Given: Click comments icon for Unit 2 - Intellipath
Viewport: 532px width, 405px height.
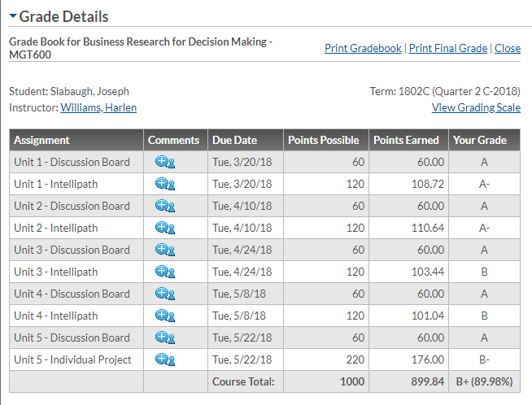Looking at the screenshot, I should 165,228.
